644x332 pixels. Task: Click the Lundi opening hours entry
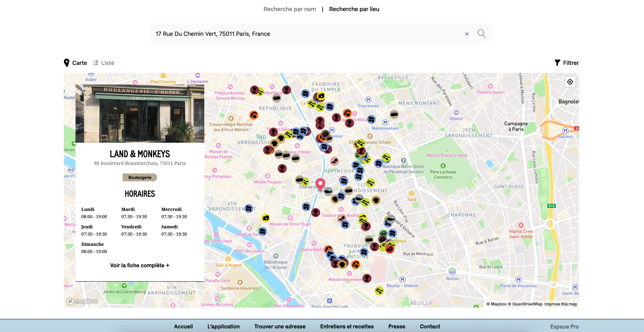tap(94, 213)
